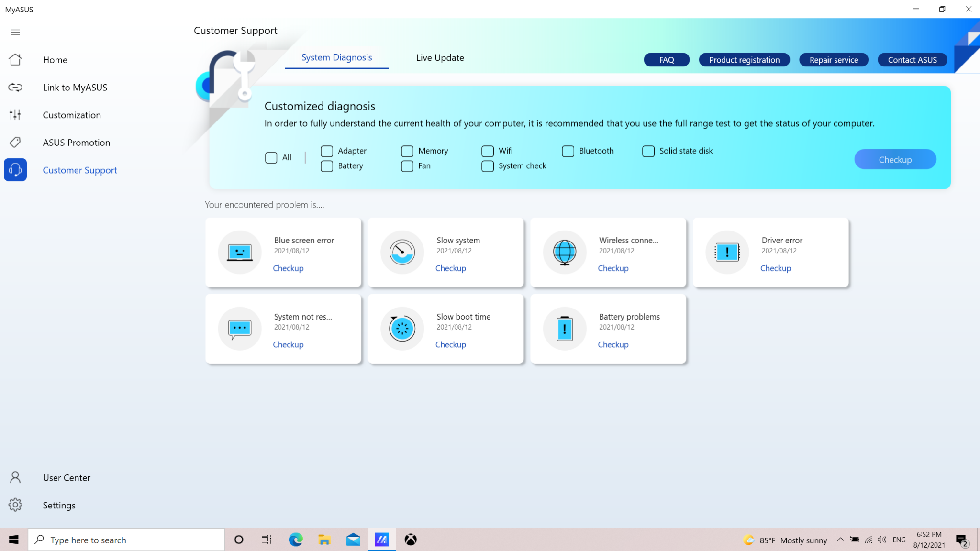Image resolution: width=980 pixels, height=551 pixels.
Task: Show hidden tray icons chevron
Action: click(x=840, y=540)
